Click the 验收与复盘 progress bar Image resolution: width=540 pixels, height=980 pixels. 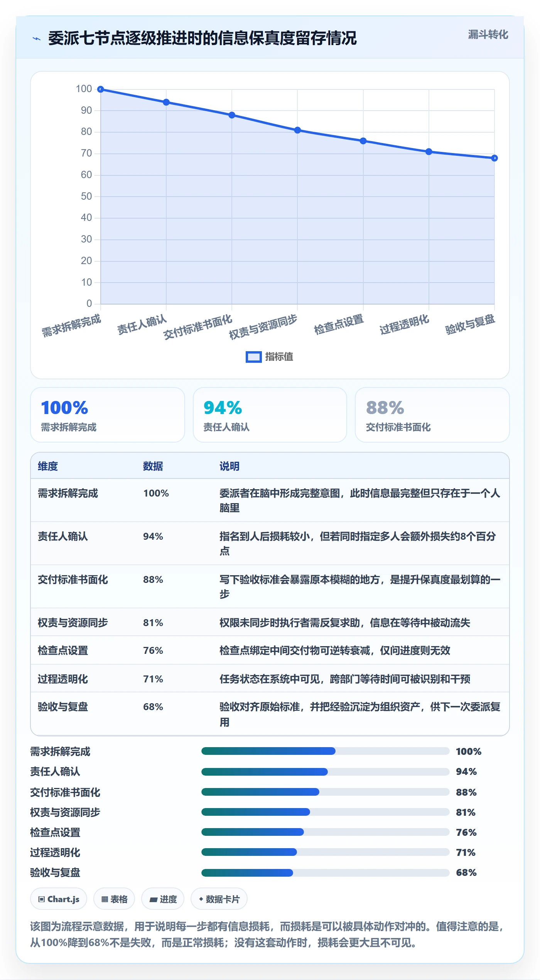(325, 872)
